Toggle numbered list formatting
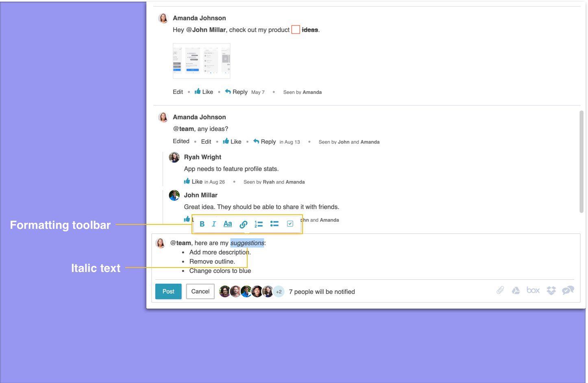 click(x=259, y=224)
